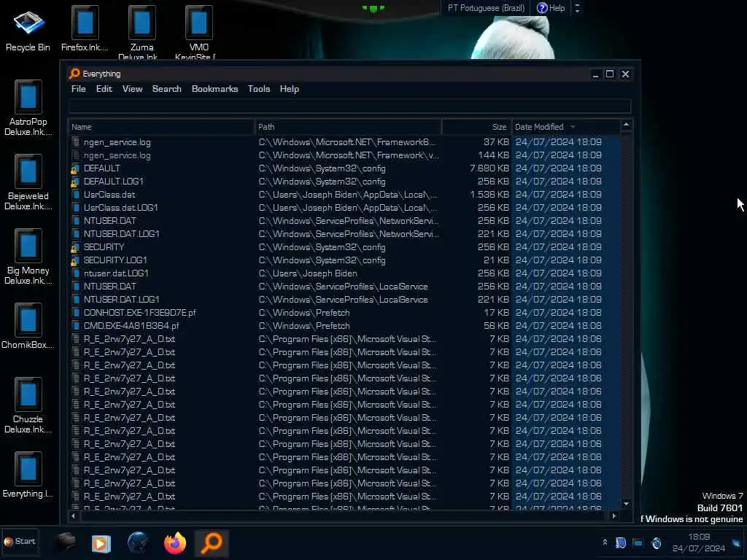Select the AstroPop Deluxe.lnk desktop icon
Screen dimensions: 747x560
tap(28, 108)
